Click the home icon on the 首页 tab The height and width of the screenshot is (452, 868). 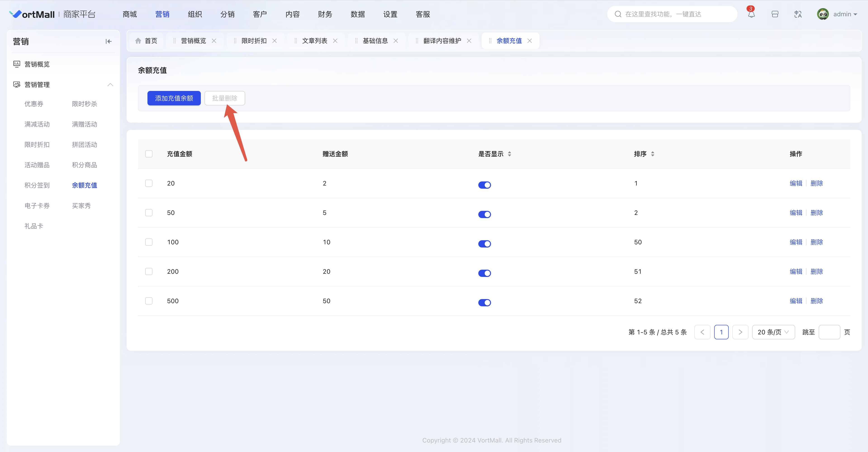coord(138,41)
